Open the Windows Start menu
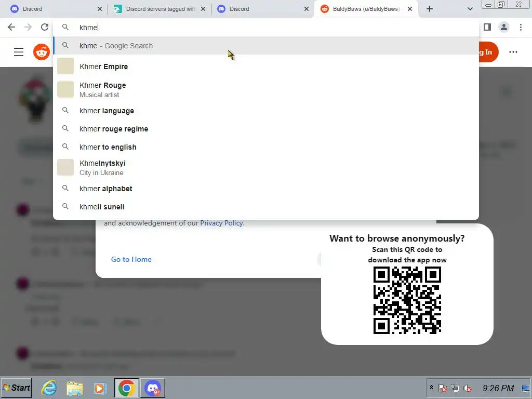532x399 pixels. tap(16, 388)
